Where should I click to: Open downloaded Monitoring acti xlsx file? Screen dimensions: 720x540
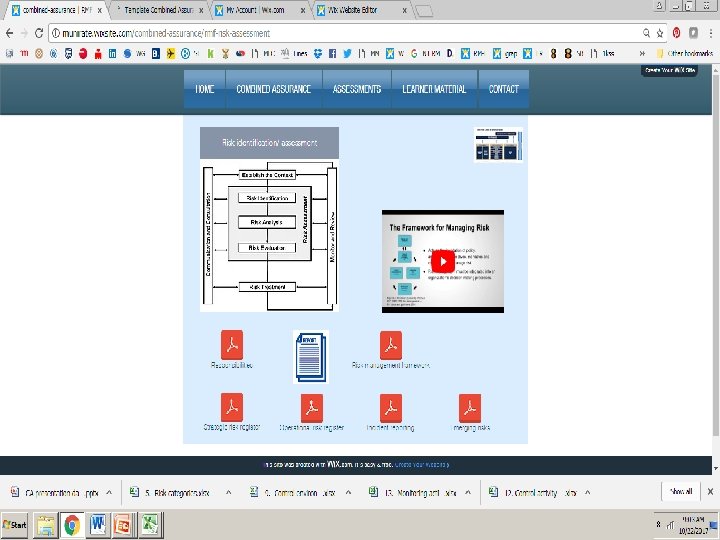pos(413,493)
